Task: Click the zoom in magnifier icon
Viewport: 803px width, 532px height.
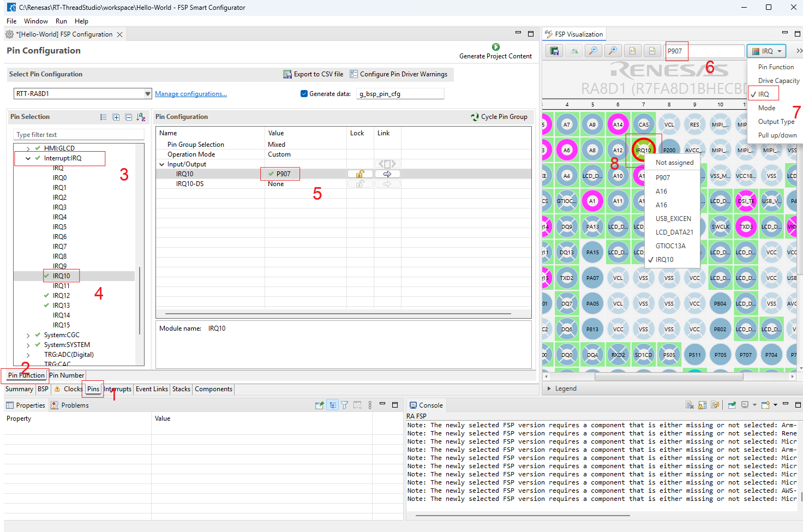Action: [613, 51]
